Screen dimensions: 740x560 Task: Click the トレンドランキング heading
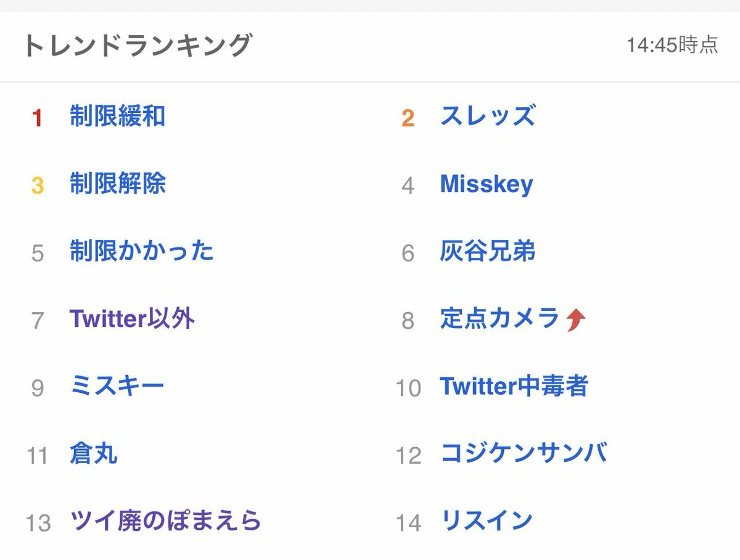point(138,46)
